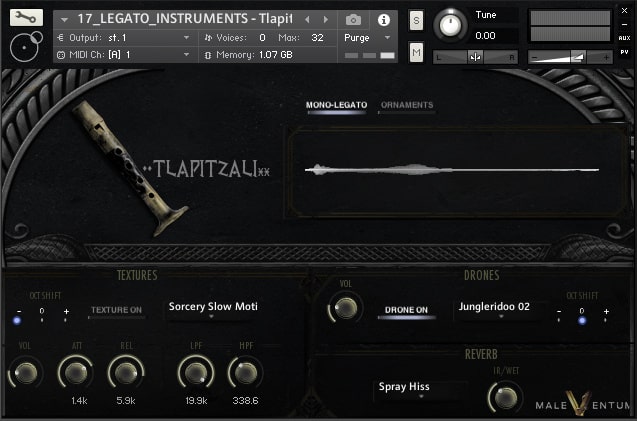Image resolution: width=637 pixels, height=421 pixels.
Task: Click the instrument info icon
Action: 383,19
